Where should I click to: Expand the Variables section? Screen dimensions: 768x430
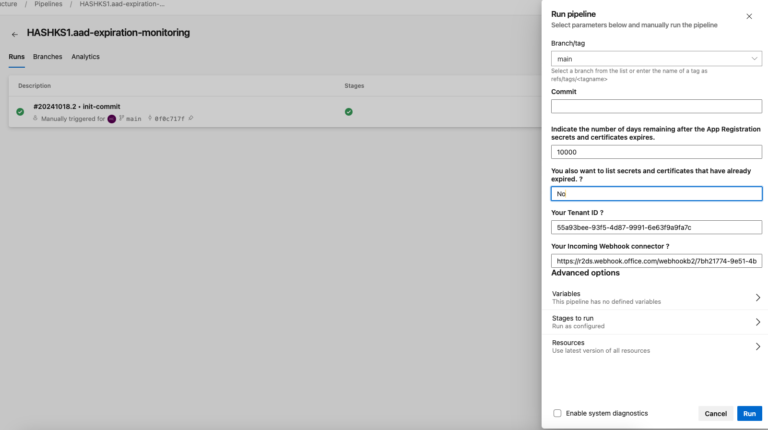pos(656,297)
